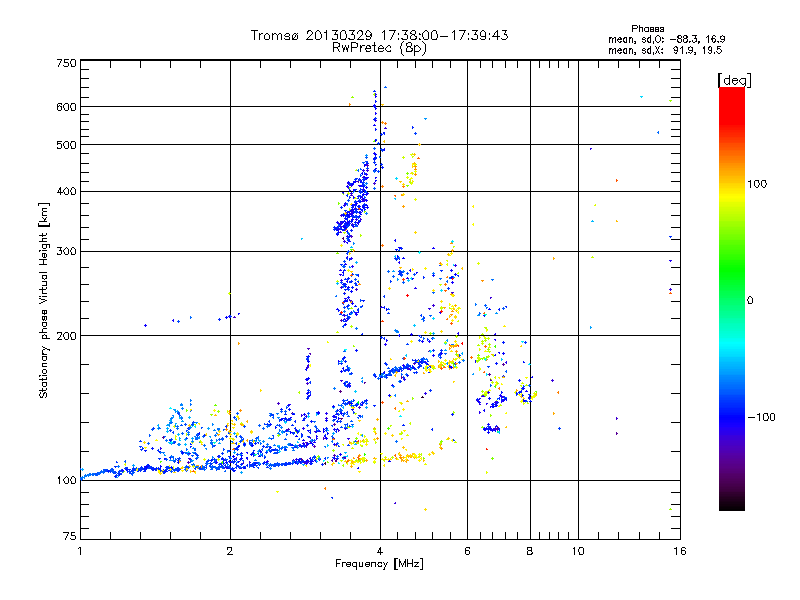Click the y-axis tick label '75'
The width and height of the screenshot is (800, 600).
[x=70, y=536]
